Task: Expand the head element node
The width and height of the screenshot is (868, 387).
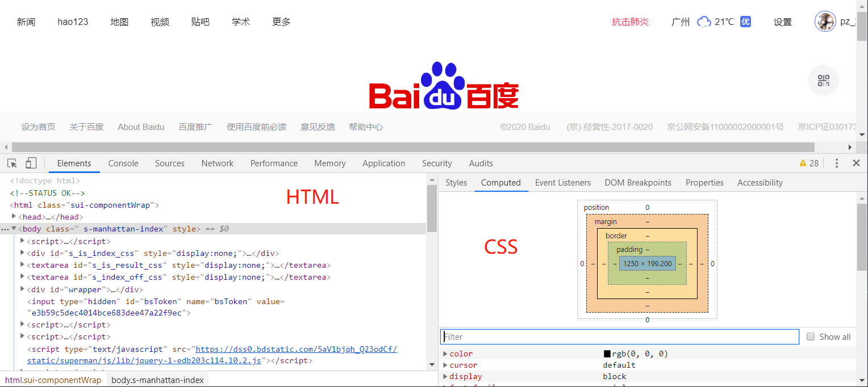Action: tap(14, 217)
